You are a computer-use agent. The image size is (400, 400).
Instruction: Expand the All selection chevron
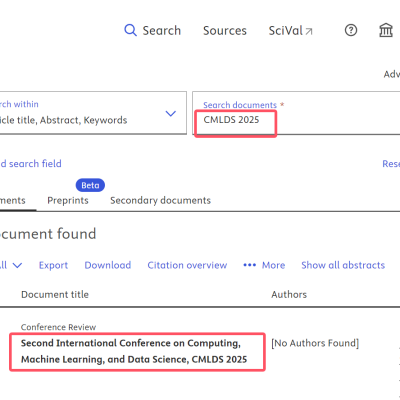tap(17, 265)
